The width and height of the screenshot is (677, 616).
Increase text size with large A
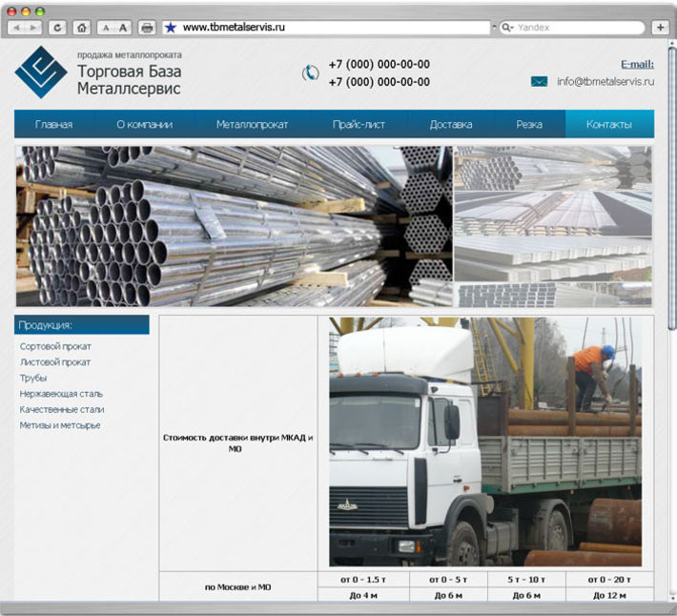pos(123,28)
